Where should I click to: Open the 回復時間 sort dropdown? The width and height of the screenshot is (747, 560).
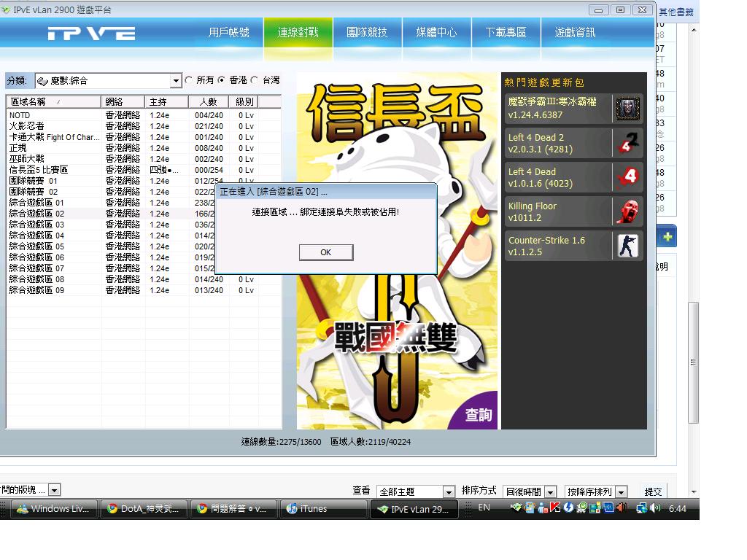(550, 492)
